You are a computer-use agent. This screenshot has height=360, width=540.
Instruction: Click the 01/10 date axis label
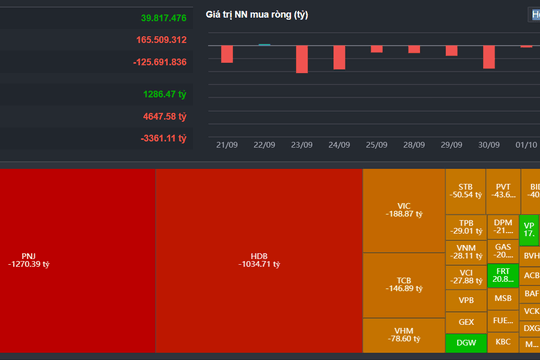(526, 145)
